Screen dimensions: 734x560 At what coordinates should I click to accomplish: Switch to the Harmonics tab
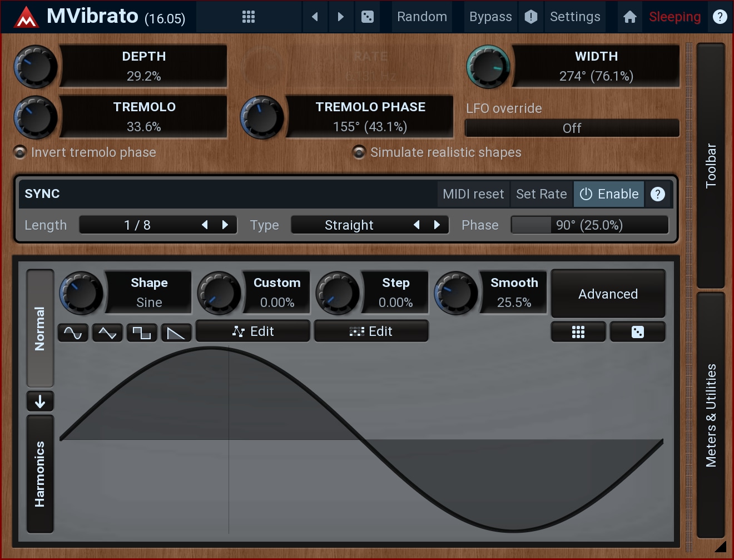click(x=40, y=474)
